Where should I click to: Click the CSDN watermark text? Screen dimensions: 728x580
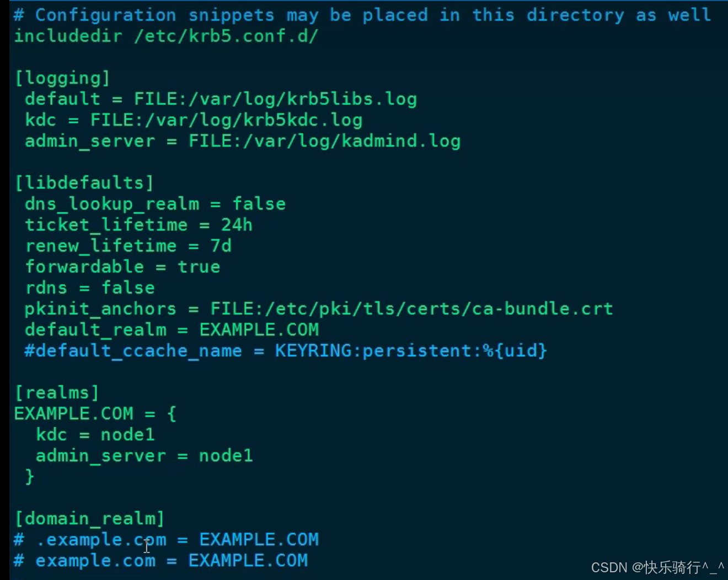point(657,567)
